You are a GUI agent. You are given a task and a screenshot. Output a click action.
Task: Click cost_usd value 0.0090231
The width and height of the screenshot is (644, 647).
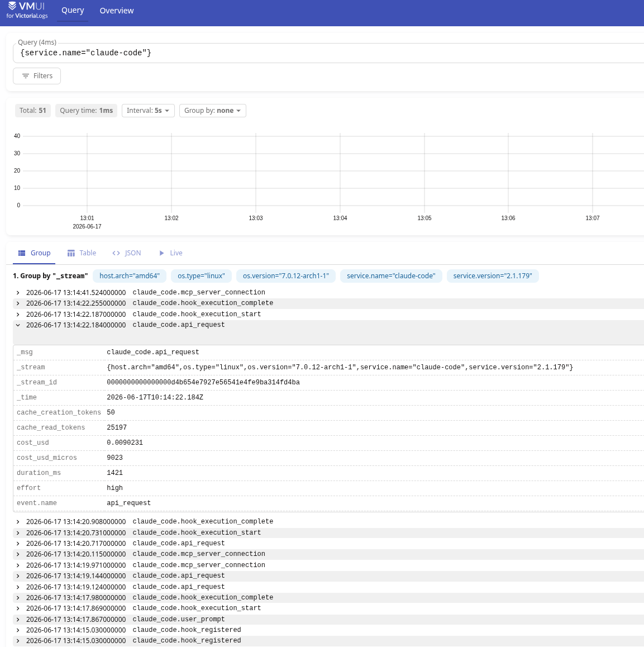click(125, 443)
